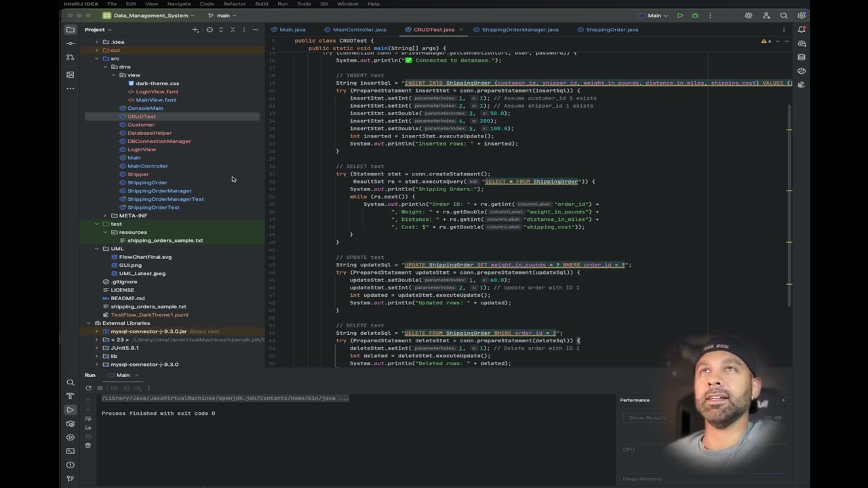
Task: Click Collapse All icon in Project panel
Action: click(233, 30)
